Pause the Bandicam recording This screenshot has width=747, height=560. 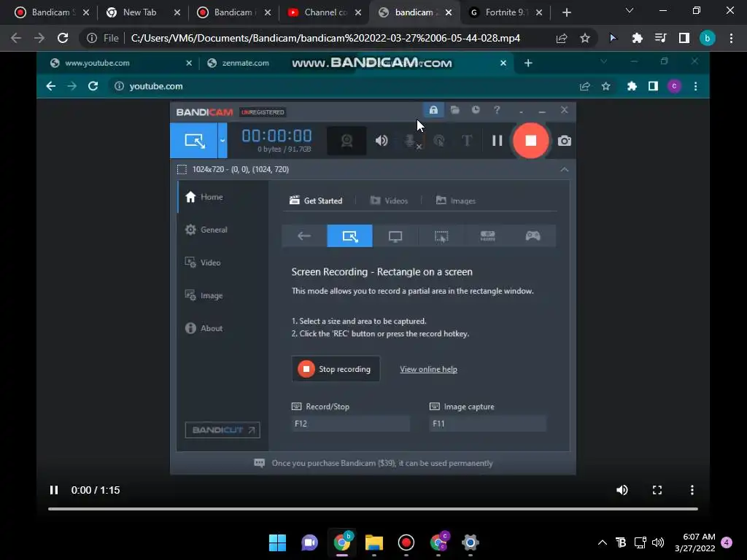[497, 141]
